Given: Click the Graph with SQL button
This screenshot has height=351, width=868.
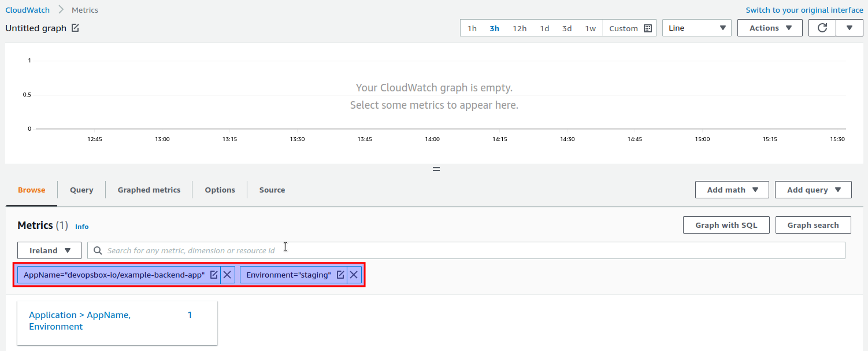Looking at the screenshot, I should tap(726, 225).
